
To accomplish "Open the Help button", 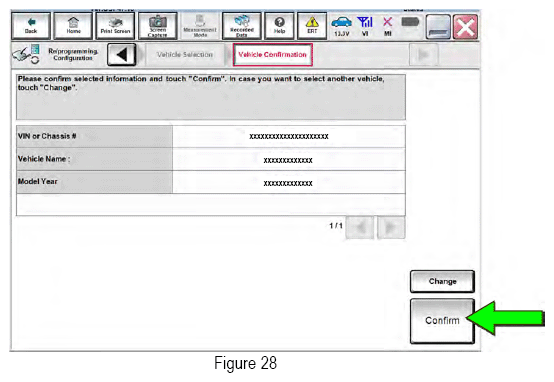I will tap(279, 26).
